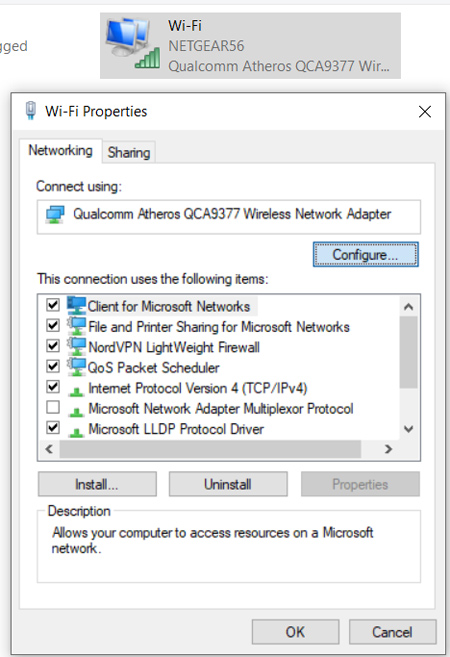The width and height of the screenshot is (450, 657).
Task: Open the Configure... adapter button
Action: (365, 254)
